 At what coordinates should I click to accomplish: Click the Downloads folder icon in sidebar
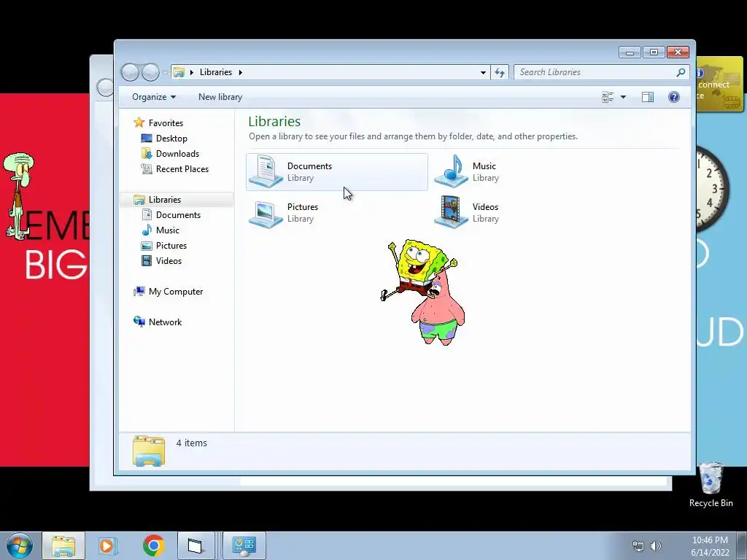[x=147, y=153]
